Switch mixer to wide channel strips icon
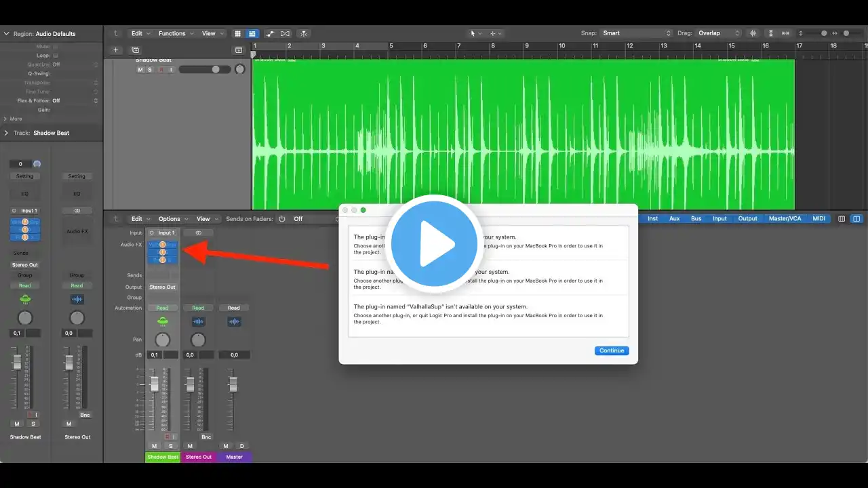The height and width of the screenshot is (488, 868). 856,219
